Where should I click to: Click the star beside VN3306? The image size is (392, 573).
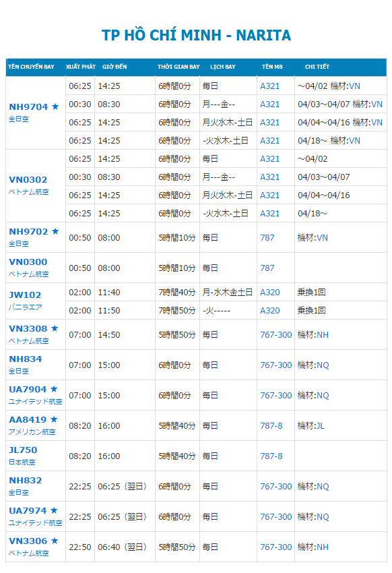(55, 541)
